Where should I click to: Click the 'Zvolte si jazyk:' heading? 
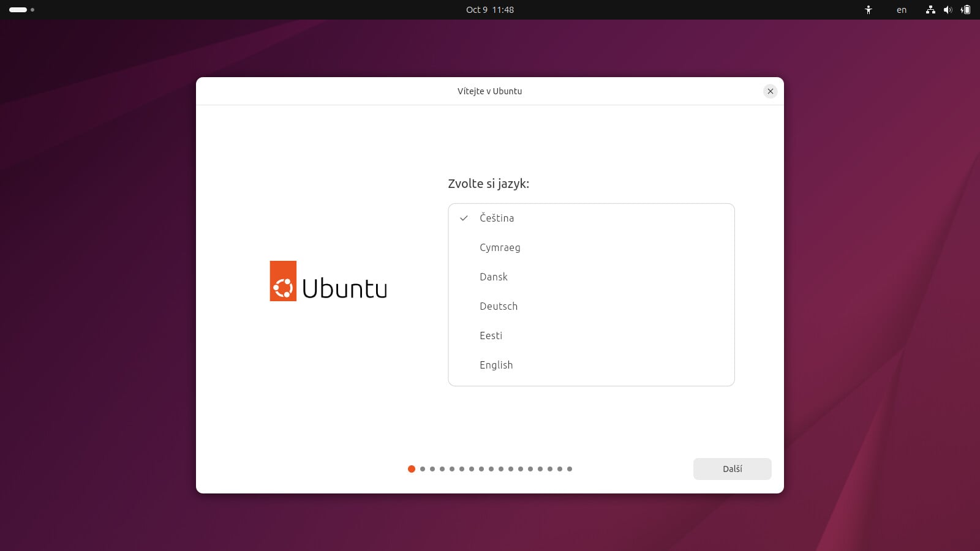tap(488, 184)
